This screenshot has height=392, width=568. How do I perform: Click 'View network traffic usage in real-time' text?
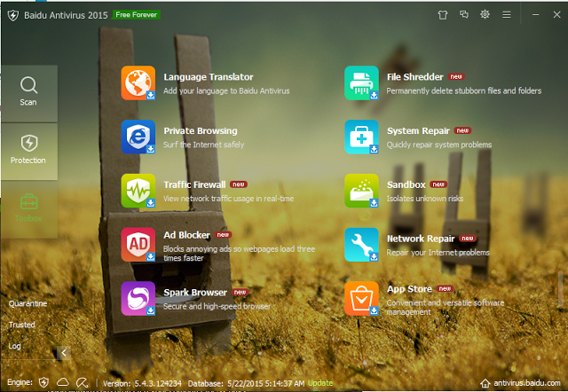pyautogui.click(x=228, y=199)
